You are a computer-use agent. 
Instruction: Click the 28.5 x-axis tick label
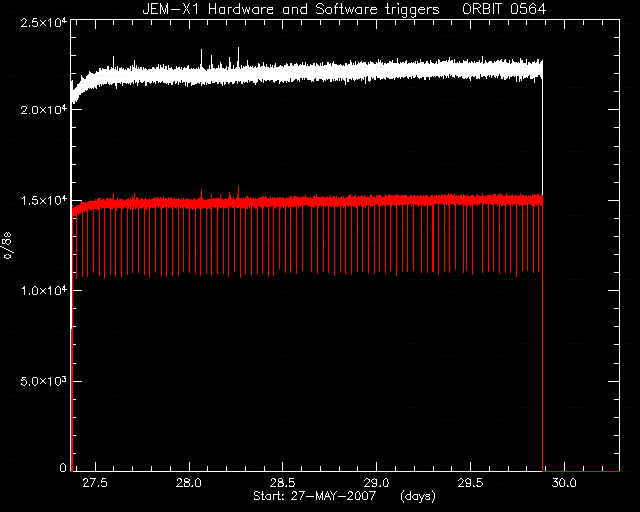pyautogui.click(x=282, y=483)
